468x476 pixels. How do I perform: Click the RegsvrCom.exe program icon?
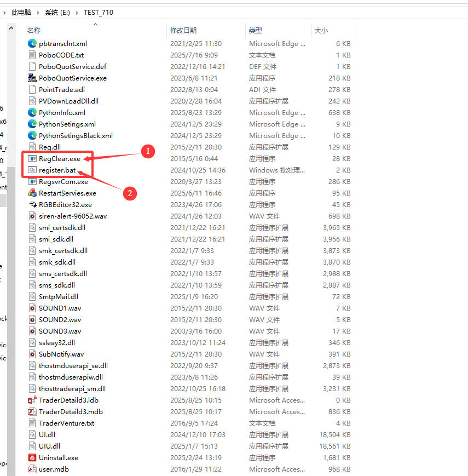coord(32,182)
